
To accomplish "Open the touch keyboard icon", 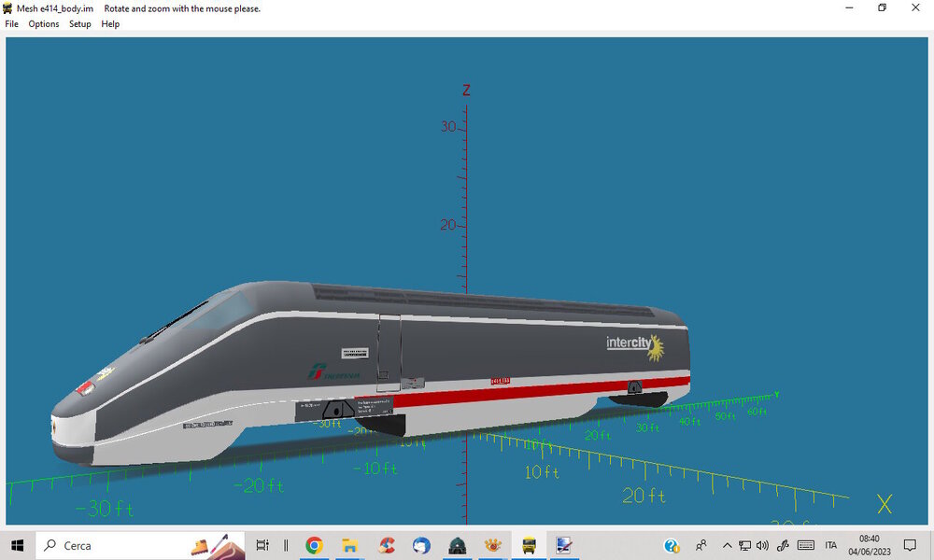I will (805, 545).
